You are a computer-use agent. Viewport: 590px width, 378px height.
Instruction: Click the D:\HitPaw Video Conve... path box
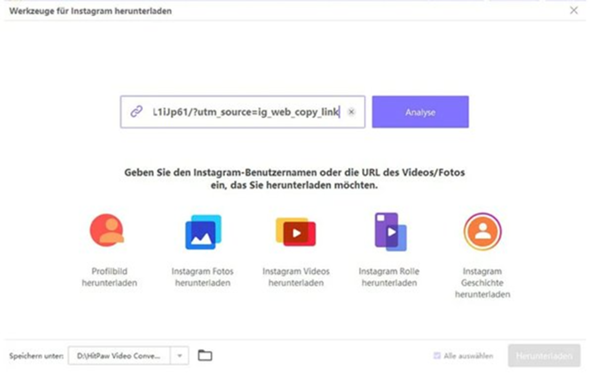tap(119, 355)
